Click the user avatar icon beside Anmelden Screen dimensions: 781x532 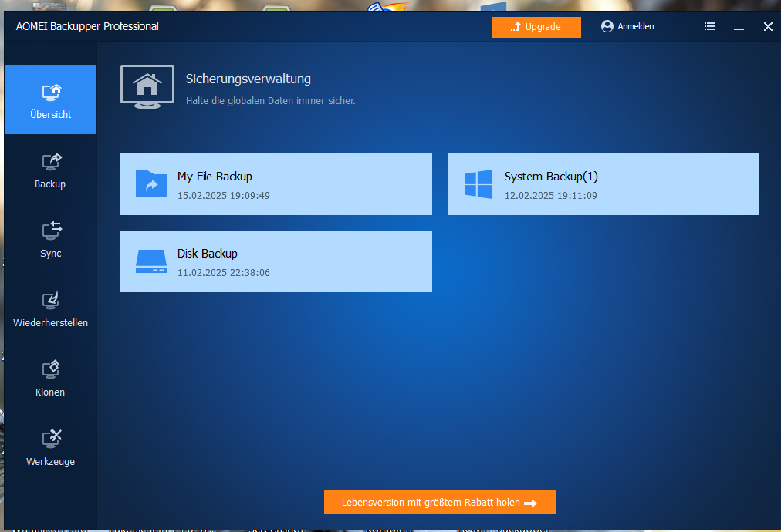607,26
